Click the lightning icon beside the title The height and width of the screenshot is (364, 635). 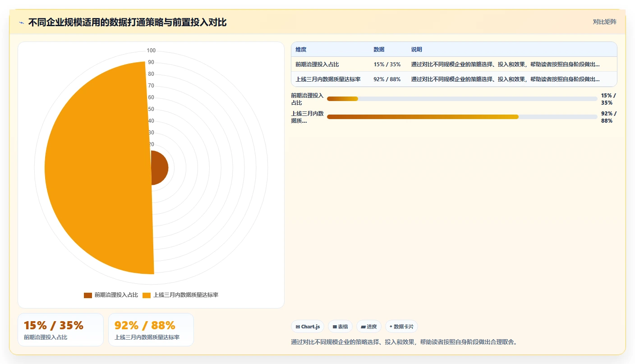coord(21,23)
